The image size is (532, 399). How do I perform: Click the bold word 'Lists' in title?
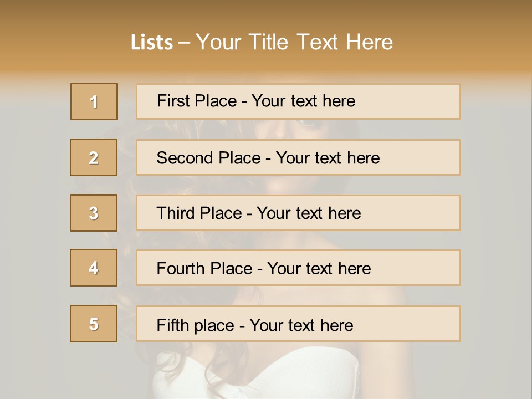(x=152, y=43)
